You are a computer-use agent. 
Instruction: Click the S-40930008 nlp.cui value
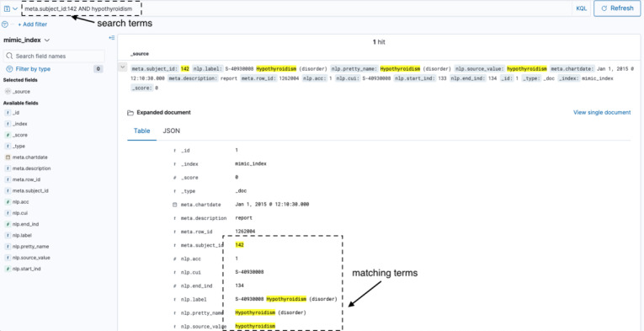point(249,272)
